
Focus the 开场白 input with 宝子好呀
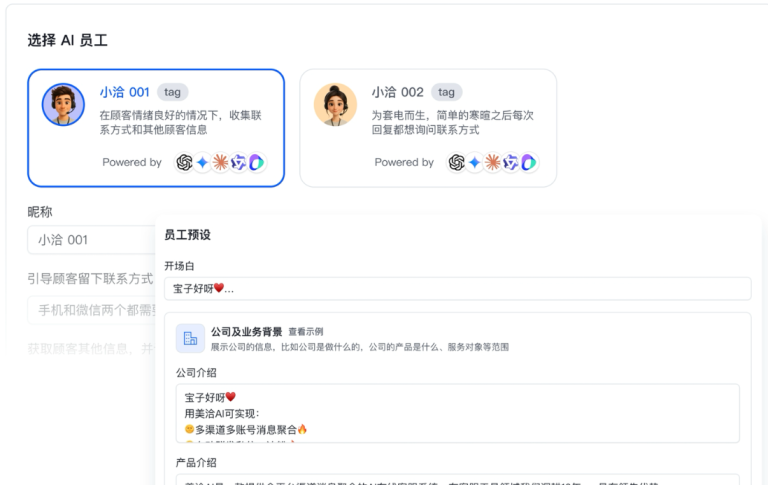tap(457, 289)
